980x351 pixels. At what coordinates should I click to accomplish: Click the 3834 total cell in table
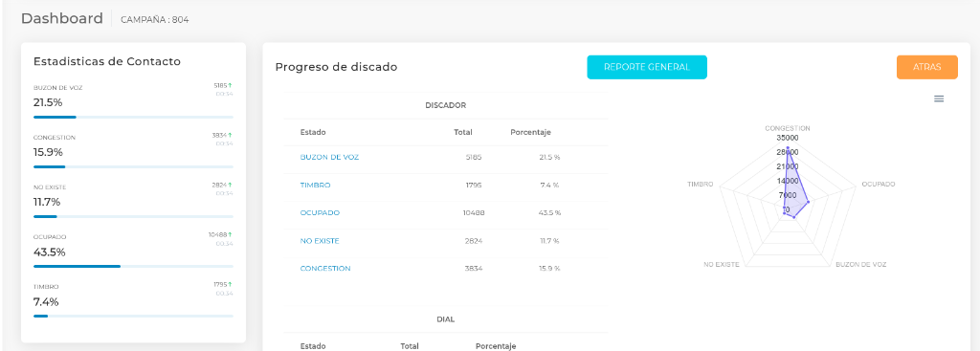tap(474, 269)
